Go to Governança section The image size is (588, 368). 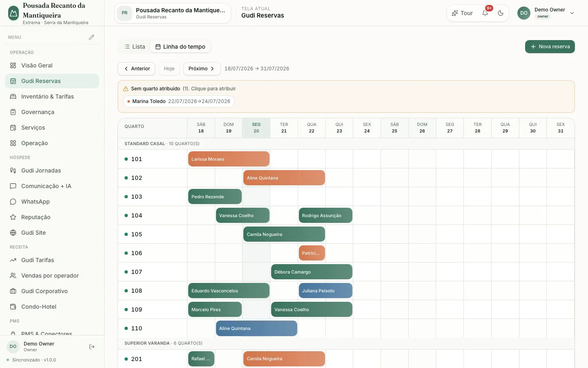pos(52,112)
